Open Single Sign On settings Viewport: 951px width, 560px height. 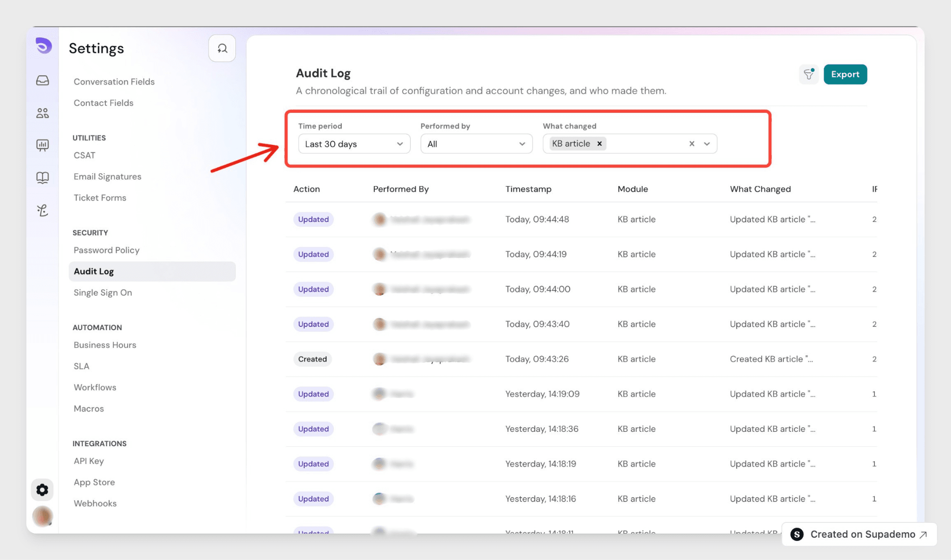point(103,293)
